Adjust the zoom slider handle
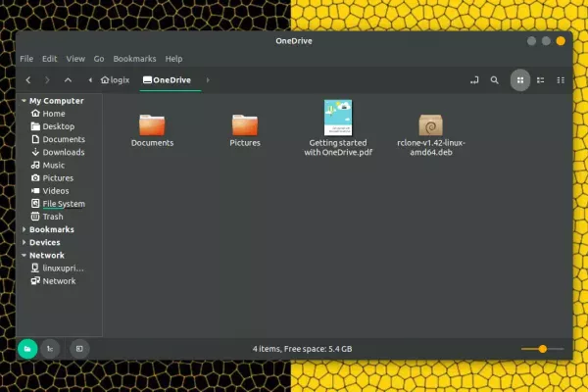Image resolution: width=588 pixels, height=392 pixels. 543,349
